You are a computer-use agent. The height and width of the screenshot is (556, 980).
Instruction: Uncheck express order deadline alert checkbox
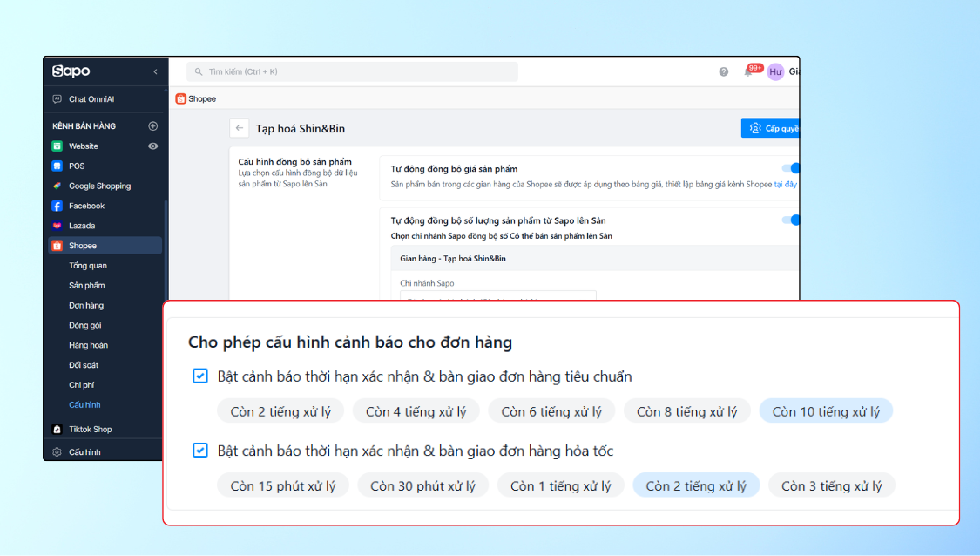pyautogui.click(x=200, y=451)
